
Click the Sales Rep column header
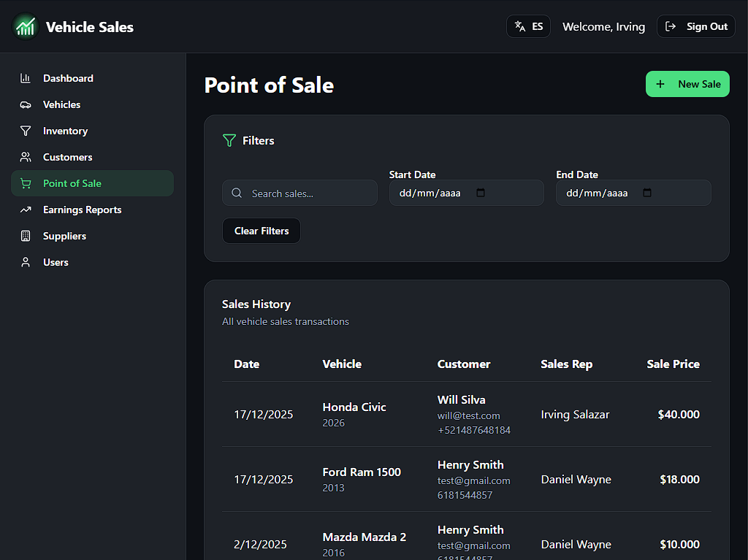coord(567,364)
